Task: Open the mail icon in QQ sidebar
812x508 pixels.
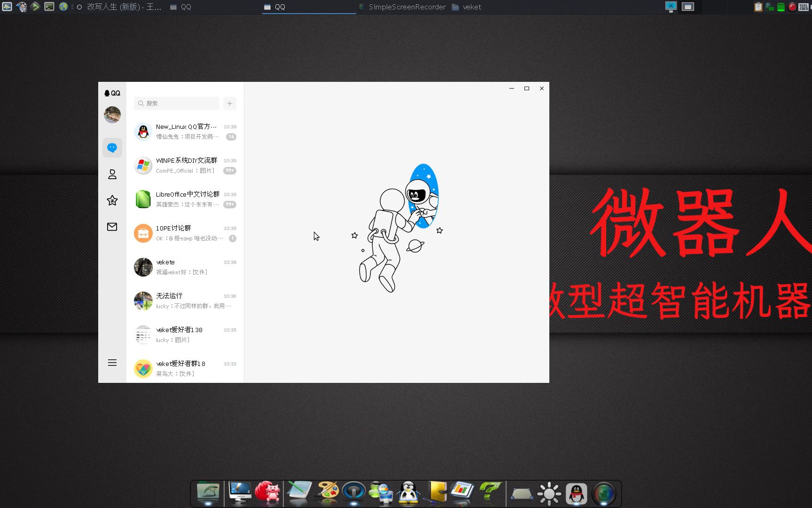Action: pos(112,227)
